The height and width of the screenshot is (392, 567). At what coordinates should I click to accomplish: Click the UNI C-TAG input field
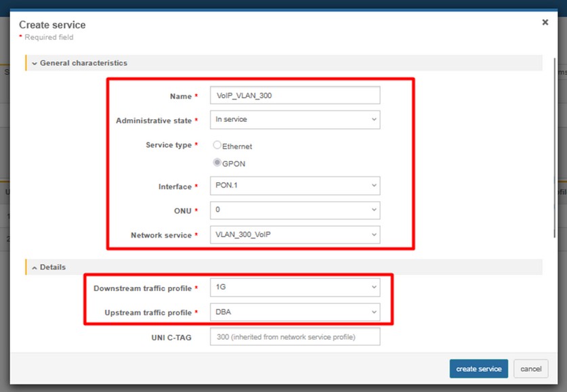click(x=294, y=336)
